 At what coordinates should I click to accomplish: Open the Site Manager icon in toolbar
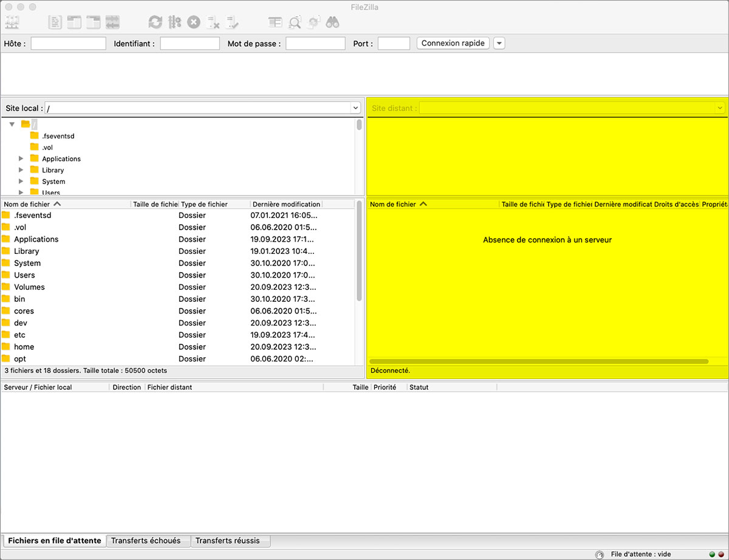pyautogui.click(x=12, y=22)
